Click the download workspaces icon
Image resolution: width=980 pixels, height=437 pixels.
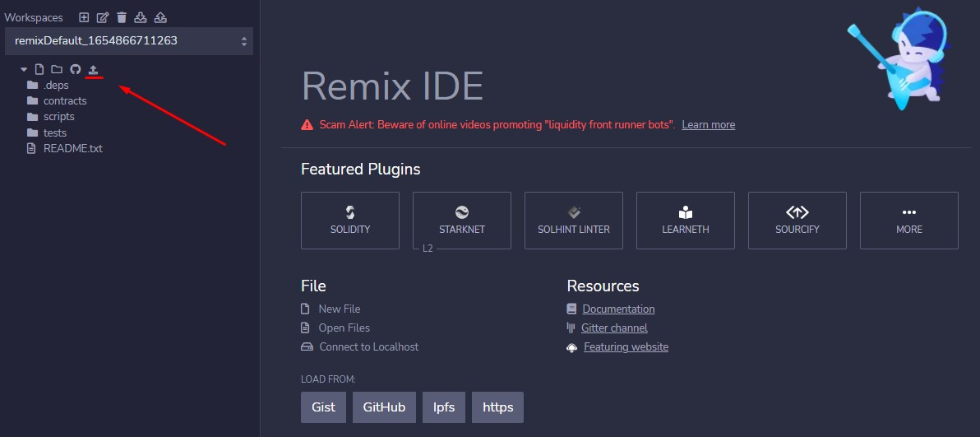(141, 17)
